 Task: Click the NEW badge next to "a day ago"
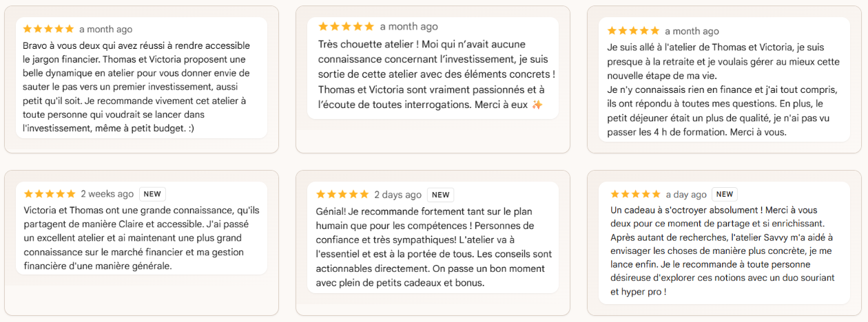725,194
